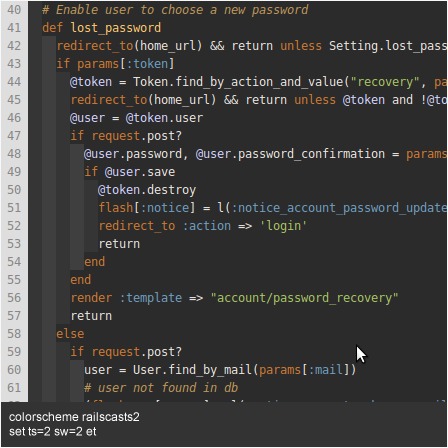
Task: Click User.find_by_mail on line 60
Action: click(x=192, y=370)
